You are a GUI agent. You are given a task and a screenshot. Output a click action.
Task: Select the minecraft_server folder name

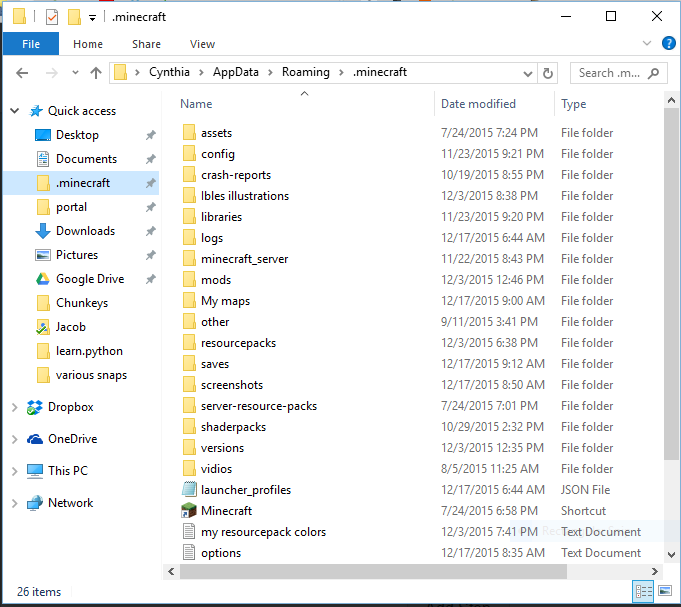(245, 259)
